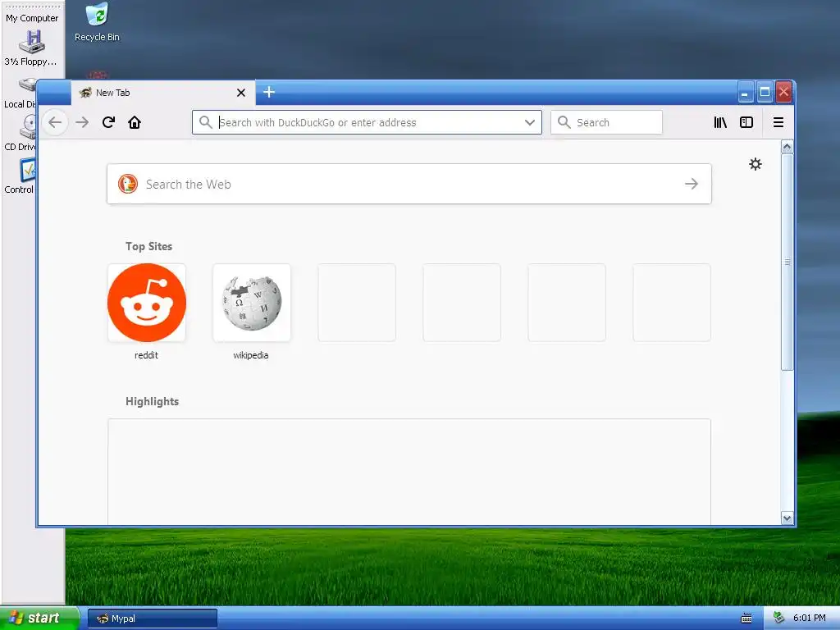Open the Library bookshelf icon
Viewport: 840px width, 630px height.
720,123
